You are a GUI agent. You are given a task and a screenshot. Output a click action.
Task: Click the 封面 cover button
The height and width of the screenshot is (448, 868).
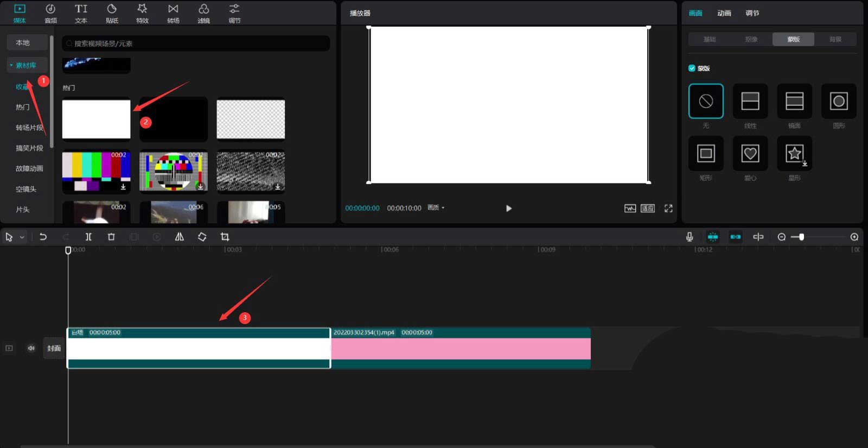point(54,349)
